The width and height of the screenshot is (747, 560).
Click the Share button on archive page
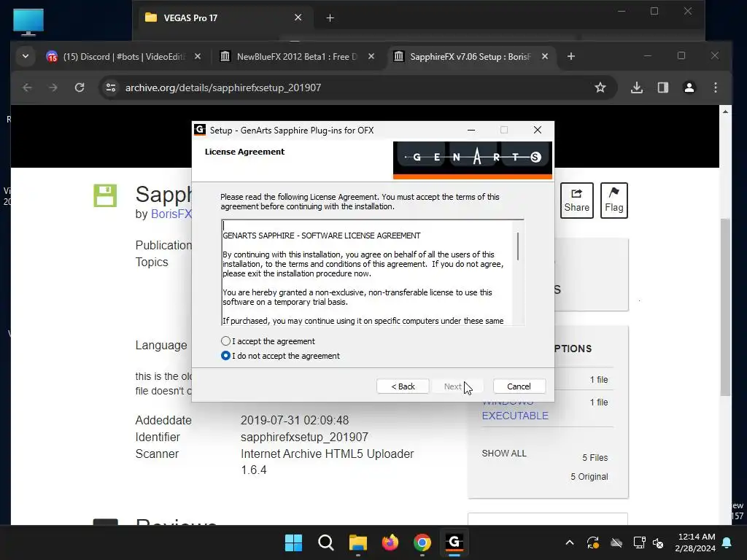coord(576,201)
